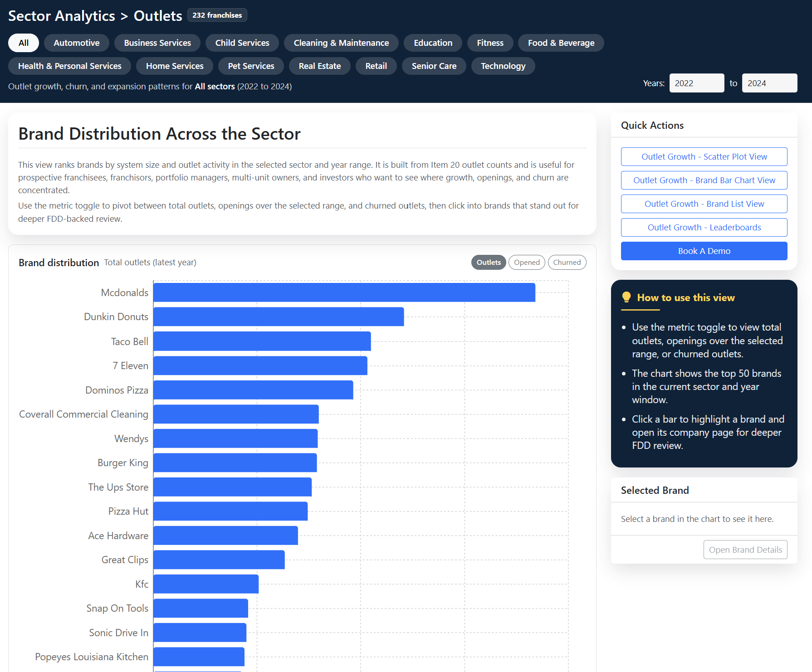Click the Taco Bell axis label
Image resolution: width=812 pixels, height=672 pixels.
(x=130, y=341)
